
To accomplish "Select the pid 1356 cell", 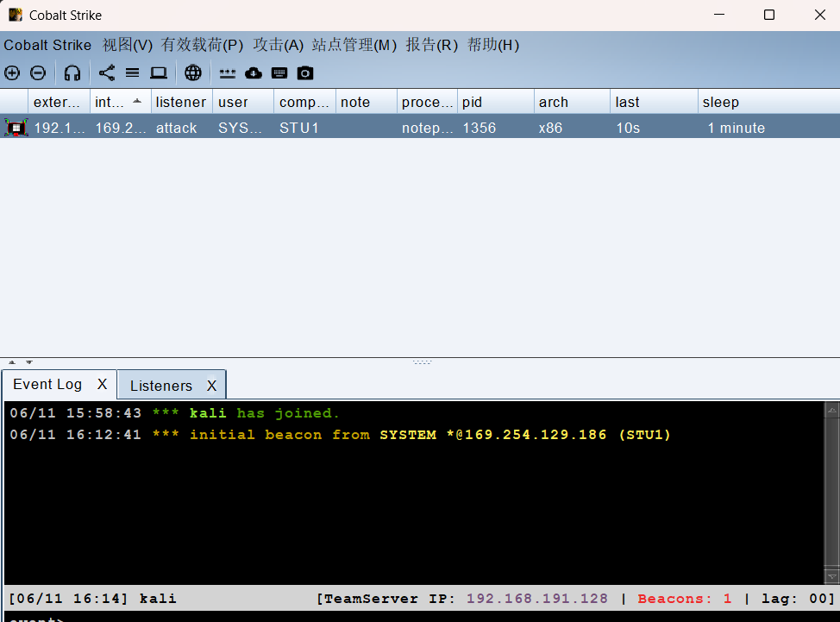I will pyautogui.click(x=496, y=128).
